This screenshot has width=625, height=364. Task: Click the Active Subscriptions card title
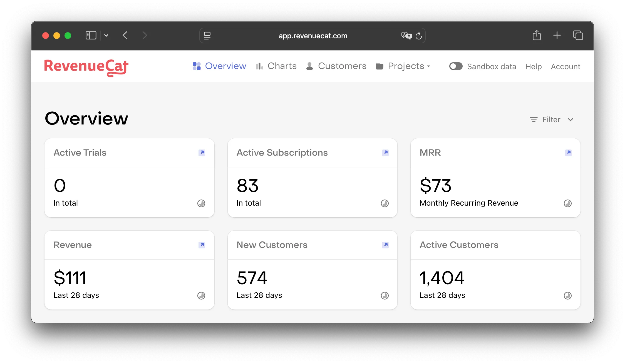pyautogui.click(x=282, y=153)
